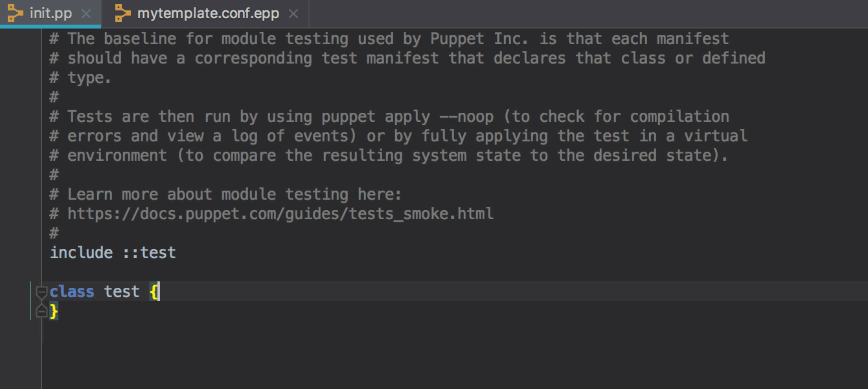Click the Puppet file icon on init.pp tab
Screen dimensions: 868x389
[x=15, y=13]
